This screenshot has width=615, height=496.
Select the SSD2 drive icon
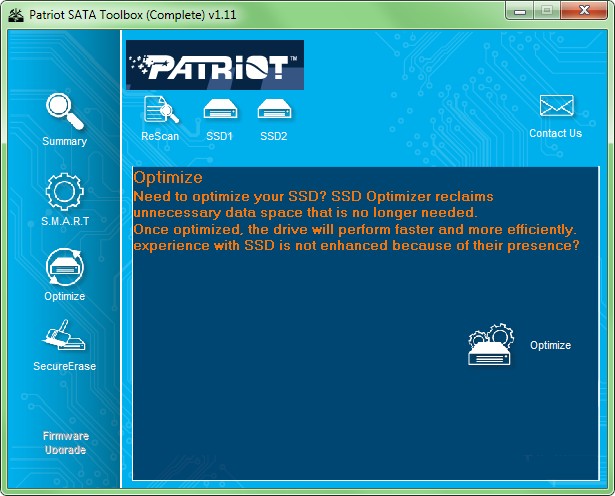(x=274, y=109)
